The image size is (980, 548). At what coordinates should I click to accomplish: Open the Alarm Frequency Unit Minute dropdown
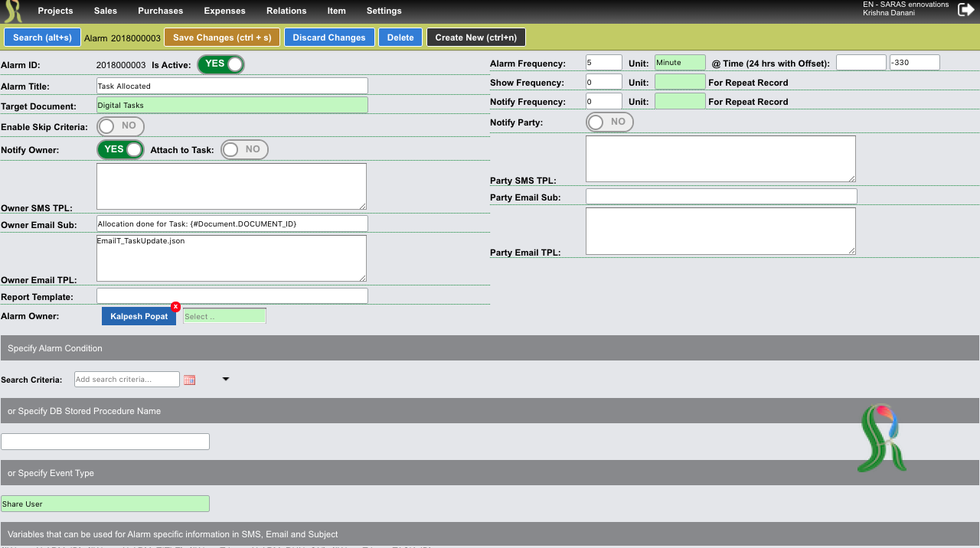(680, 63)
